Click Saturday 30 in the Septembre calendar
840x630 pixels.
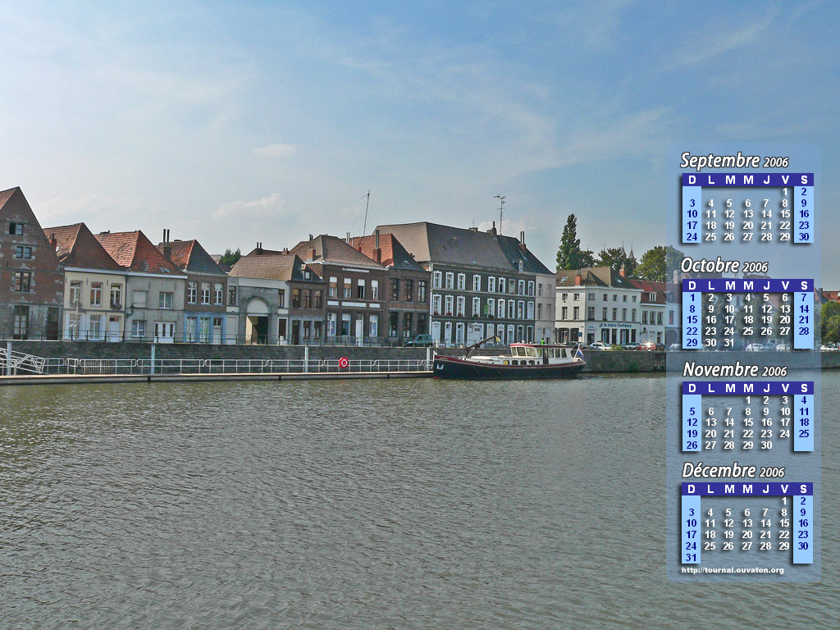click(804, 237)
